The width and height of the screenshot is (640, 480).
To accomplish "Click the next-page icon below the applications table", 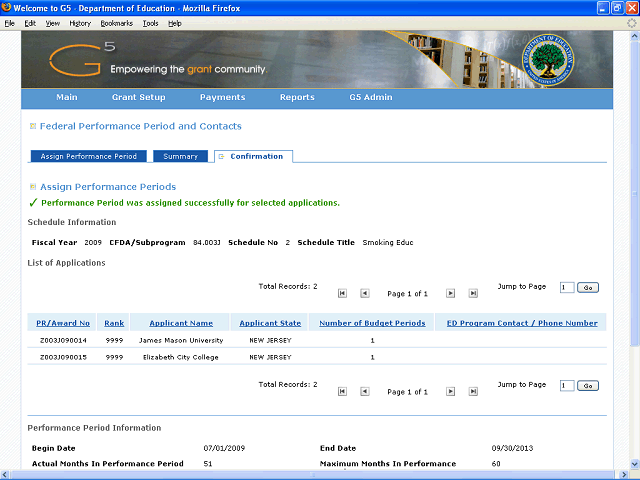I will tap(450, 391).
